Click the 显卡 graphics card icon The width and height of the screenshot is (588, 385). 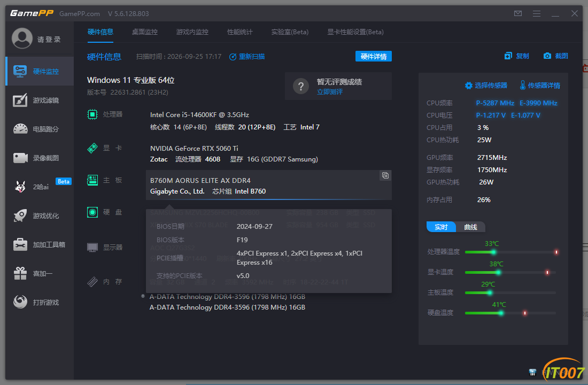tap(92, 148)
